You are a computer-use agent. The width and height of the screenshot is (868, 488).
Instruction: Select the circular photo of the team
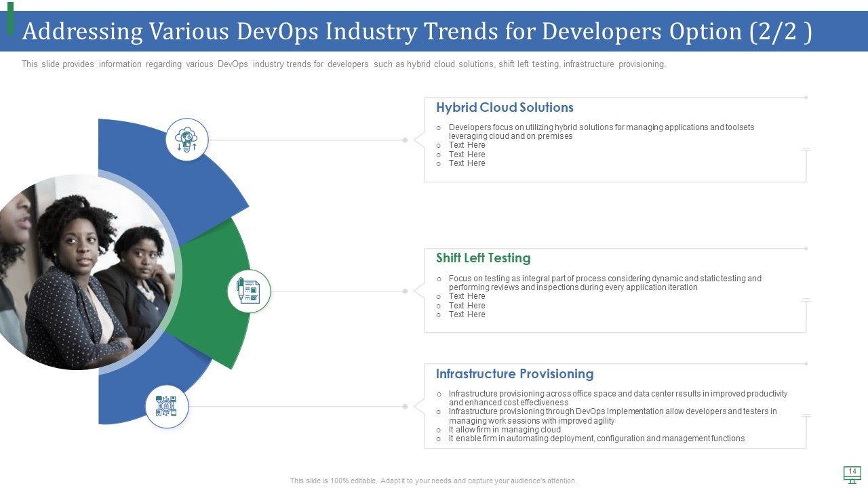coord(81,271)
